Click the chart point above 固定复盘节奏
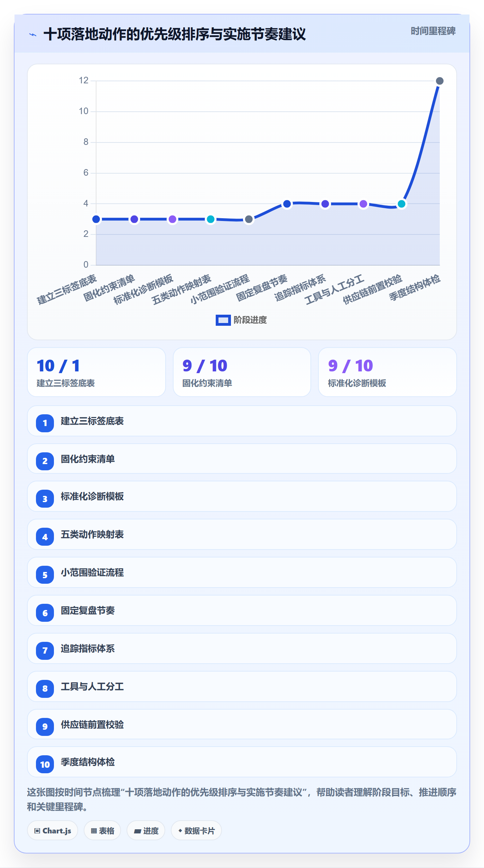Screen dimensions: 484x868 tap(287, 204)
